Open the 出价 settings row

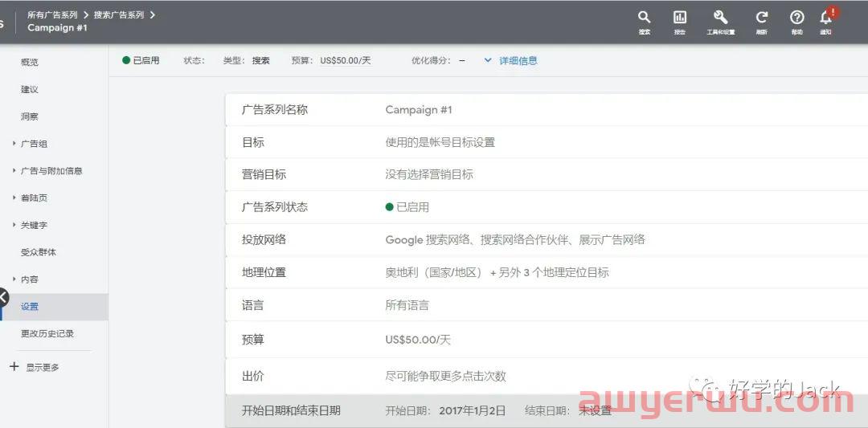[547, 376]
